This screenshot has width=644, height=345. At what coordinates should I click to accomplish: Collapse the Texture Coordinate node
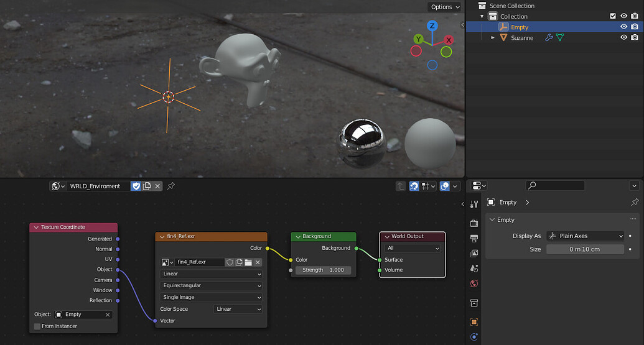coord(36,228)
